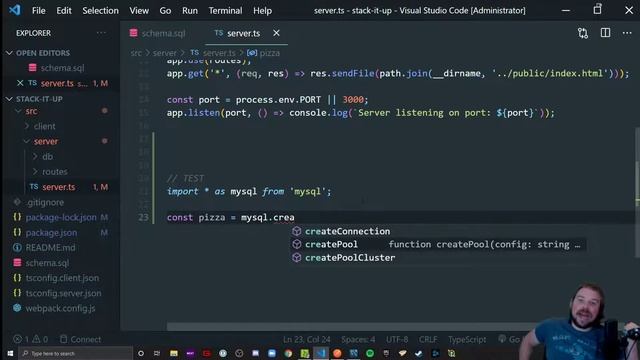Click the src breadcrumb segment
The height and width of the screenshot is (360, 640).
click(136, 53)
